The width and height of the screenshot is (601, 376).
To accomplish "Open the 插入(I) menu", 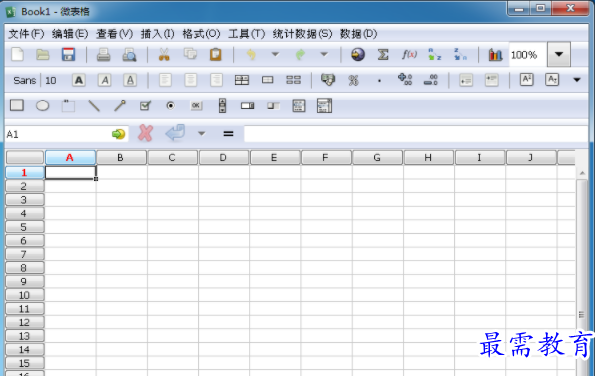I will coord(157,34).
